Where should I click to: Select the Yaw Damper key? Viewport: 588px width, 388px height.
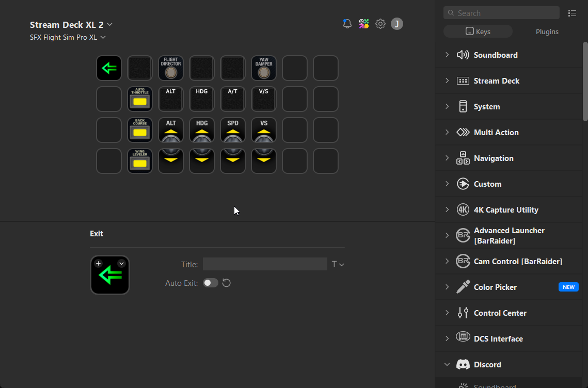(264, 68)
